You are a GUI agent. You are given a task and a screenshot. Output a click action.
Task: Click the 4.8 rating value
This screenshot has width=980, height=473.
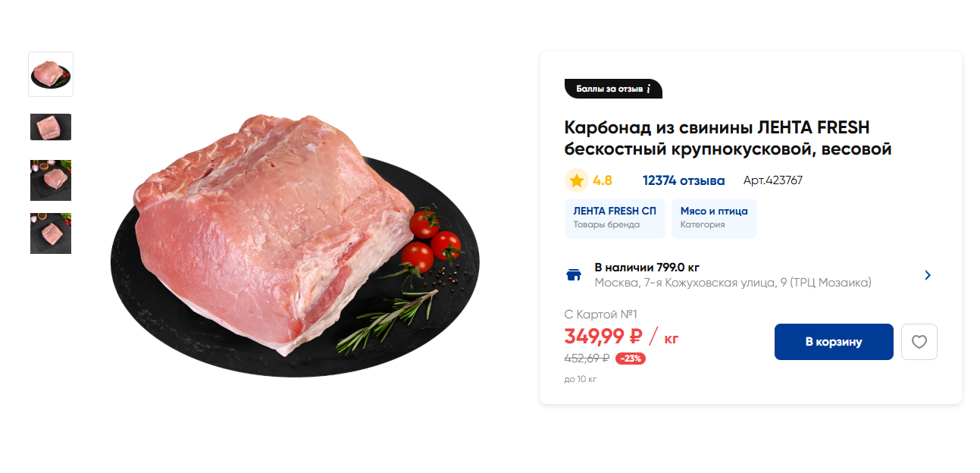tap(603, 180)
